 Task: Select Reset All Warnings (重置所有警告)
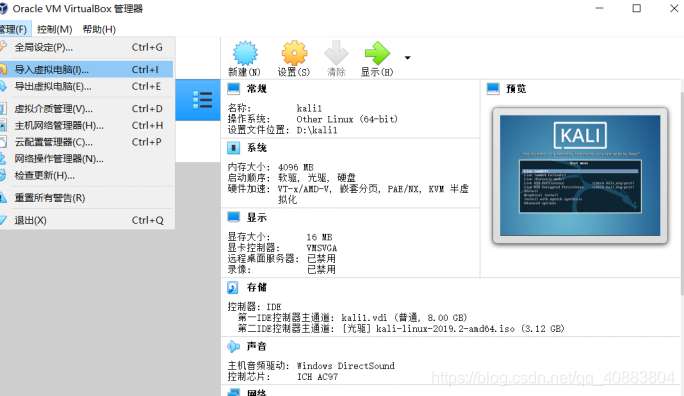87,198
